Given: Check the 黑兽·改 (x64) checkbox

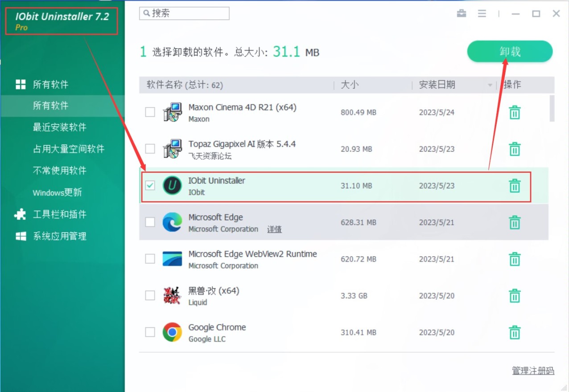Looking at the screenshot, I should coord(150,295).
